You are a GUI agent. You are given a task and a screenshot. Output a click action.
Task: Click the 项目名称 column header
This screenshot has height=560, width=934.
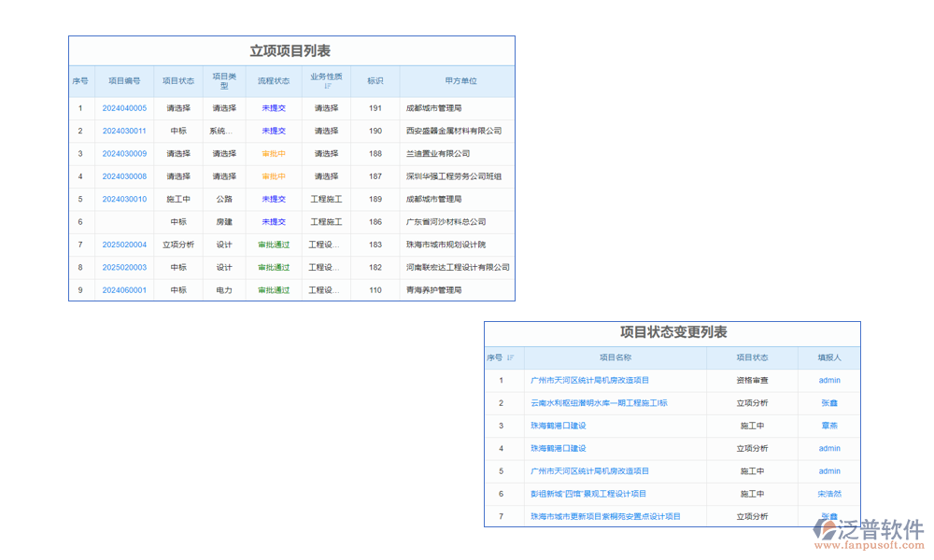(x=615, y=357)
